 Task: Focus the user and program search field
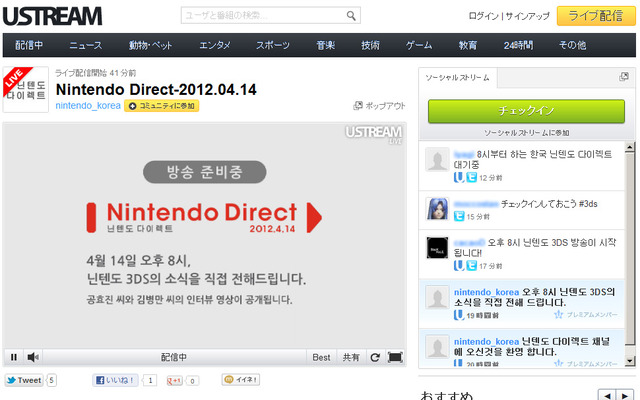pyautogui.click(x=270, y=16)
